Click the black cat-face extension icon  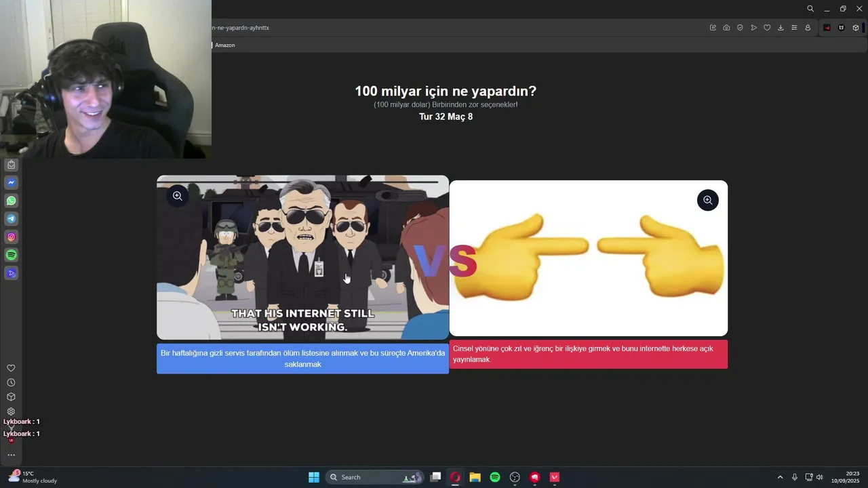842,28
